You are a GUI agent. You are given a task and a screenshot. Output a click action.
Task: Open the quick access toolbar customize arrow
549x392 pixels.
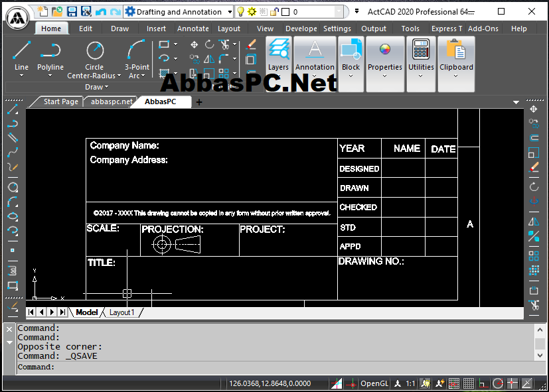click(x=356, y=11)
